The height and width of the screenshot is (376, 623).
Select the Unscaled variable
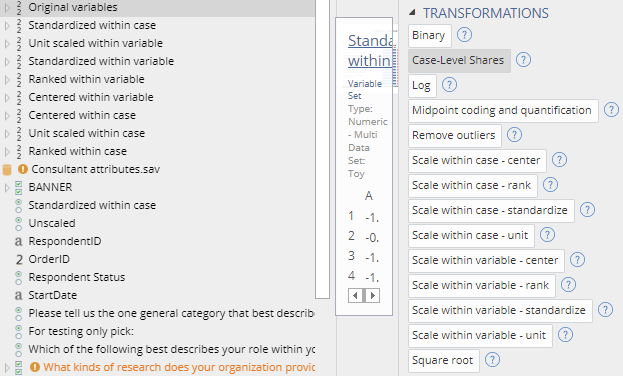pos(52,223)
